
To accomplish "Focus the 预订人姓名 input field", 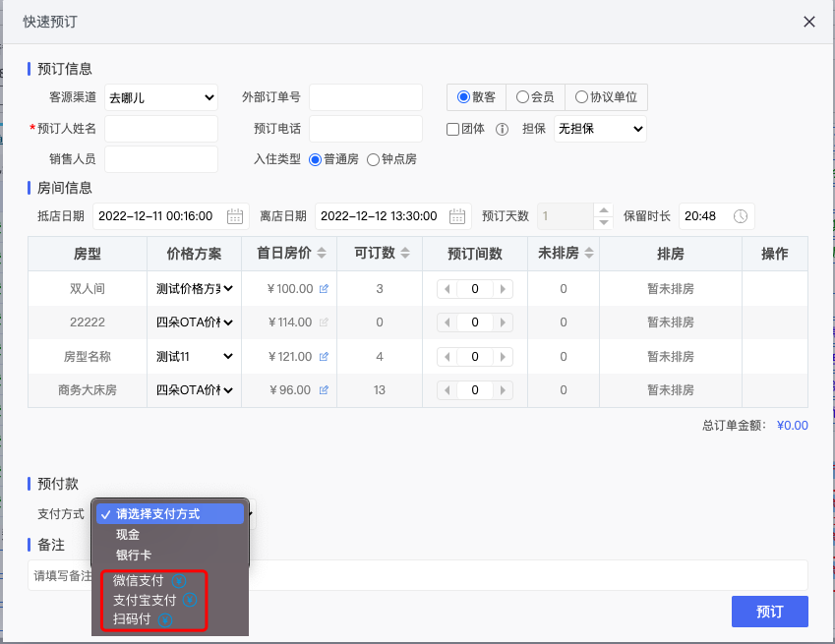I will tap(161, 129).
